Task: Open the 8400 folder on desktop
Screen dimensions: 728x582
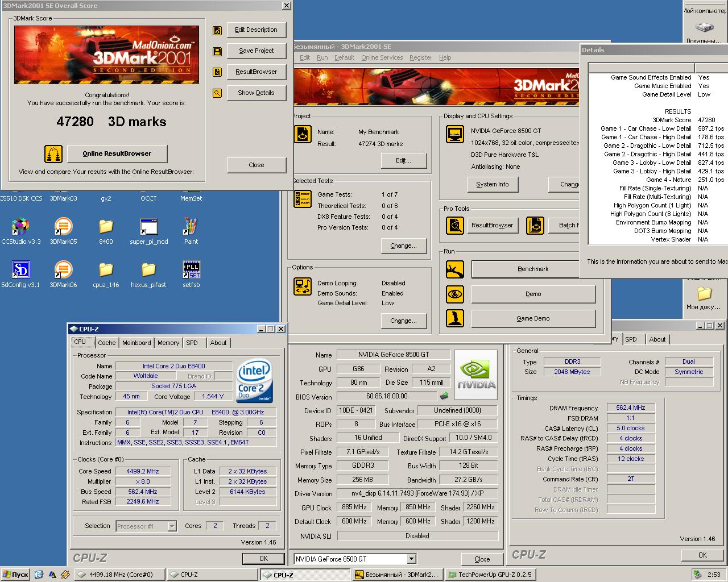Action: point(106,227)
